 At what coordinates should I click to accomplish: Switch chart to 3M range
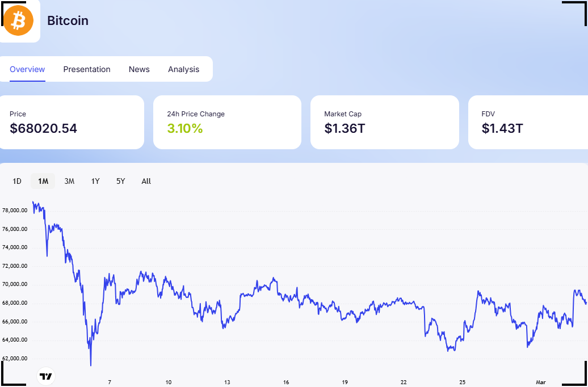(69, 181)
